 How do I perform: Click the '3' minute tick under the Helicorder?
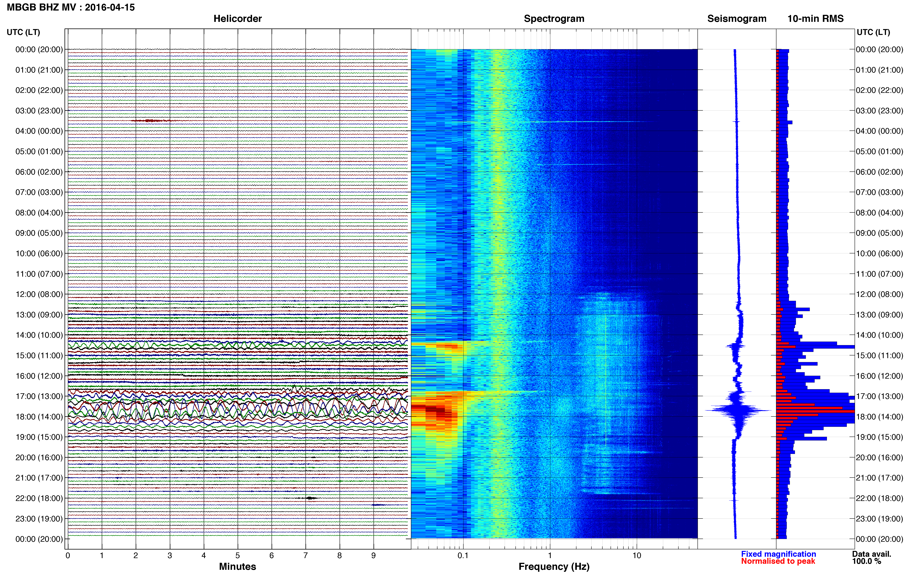coord(170,555)
